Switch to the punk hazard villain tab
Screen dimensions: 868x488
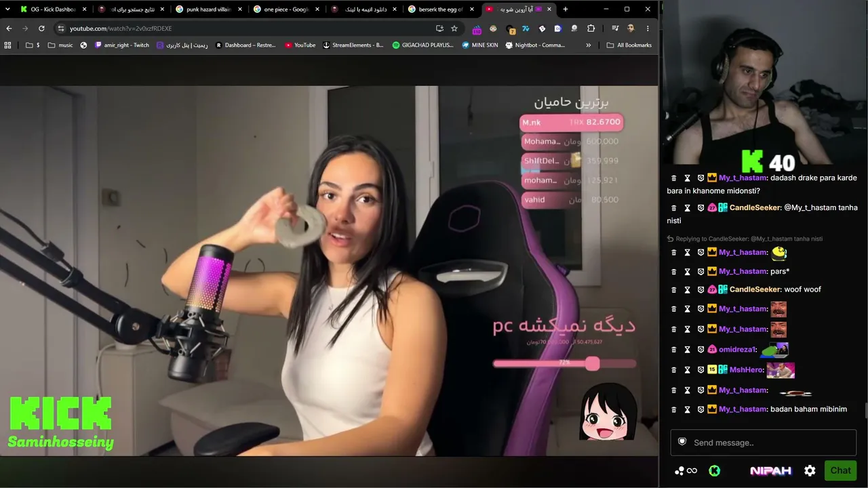coord(209,9)
